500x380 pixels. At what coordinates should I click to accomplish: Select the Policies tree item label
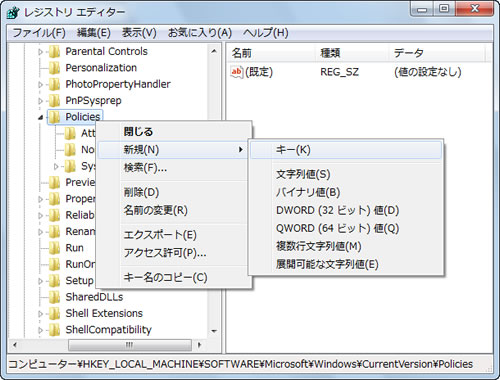[x=83, y=117]
